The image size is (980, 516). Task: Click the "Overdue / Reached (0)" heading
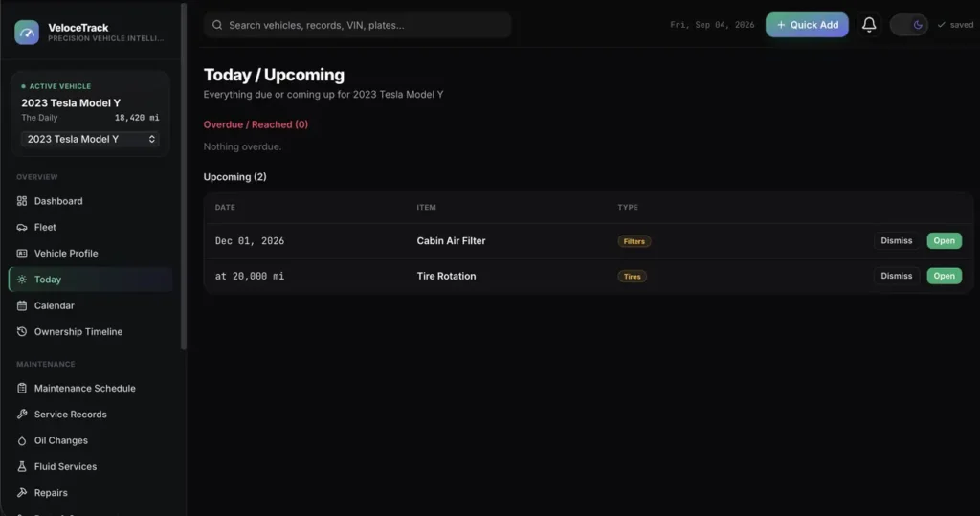256,124
